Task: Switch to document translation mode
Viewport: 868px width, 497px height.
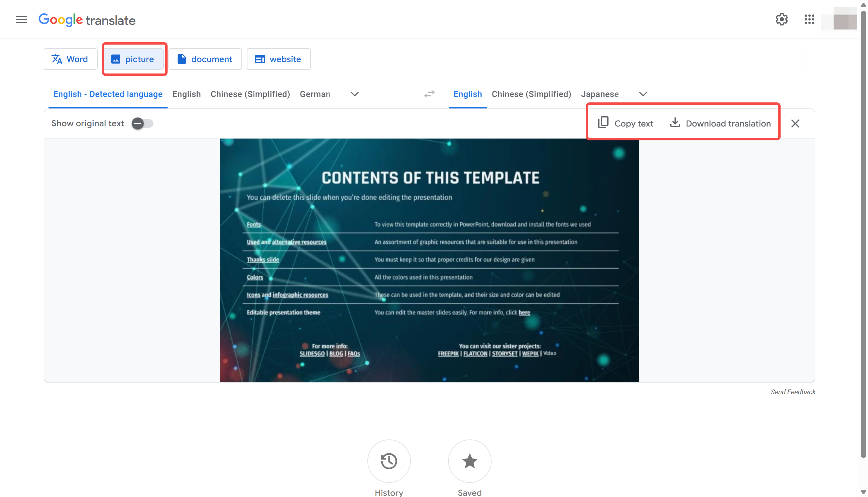Action: pos(205,59)
